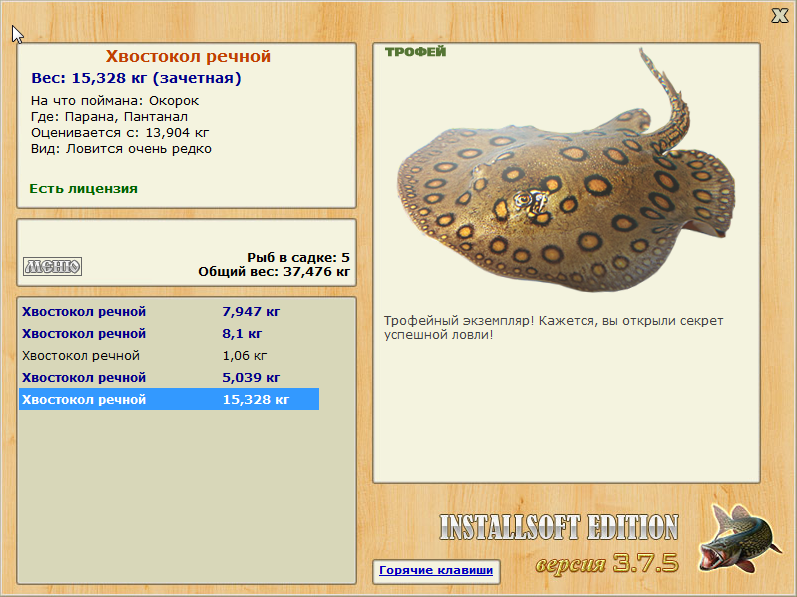Click the Рыб в садке: 5 counter
The image size is (797, 597).
click(298, 258)
